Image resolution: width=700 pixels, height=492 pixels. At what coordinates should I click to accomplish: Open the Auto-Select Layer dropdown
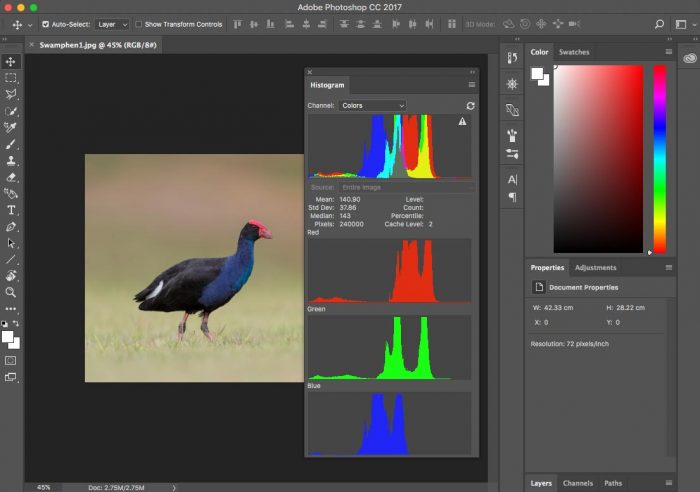[113, 23]
